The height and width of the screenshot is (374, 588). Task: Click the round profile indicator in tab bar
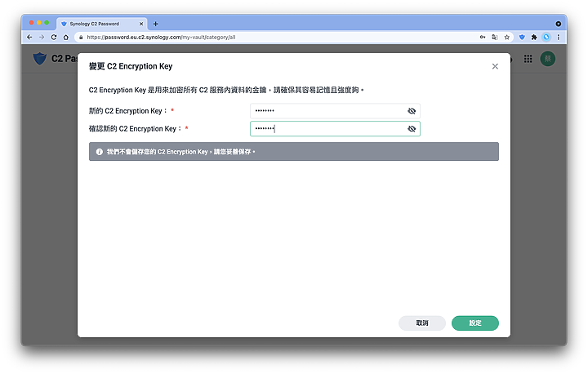(559, 24)
